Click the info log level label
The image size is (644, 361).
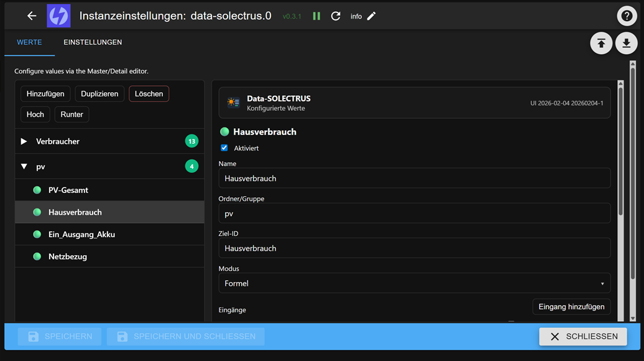356,16
